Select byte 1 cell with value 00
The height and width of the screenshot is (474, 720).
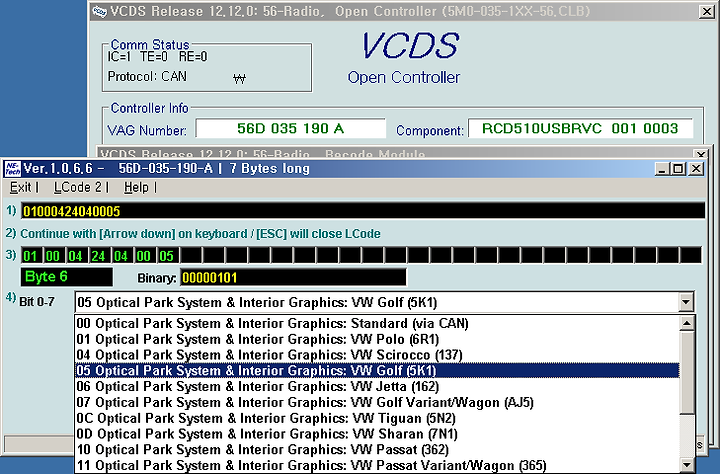[x=53, y=255]
